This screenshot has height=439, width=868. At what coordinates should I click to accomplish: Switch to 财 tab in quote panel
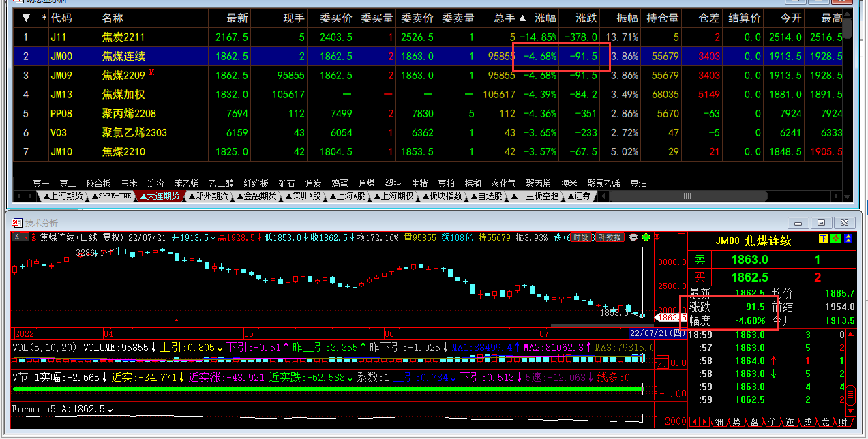[x=843, y=423]
